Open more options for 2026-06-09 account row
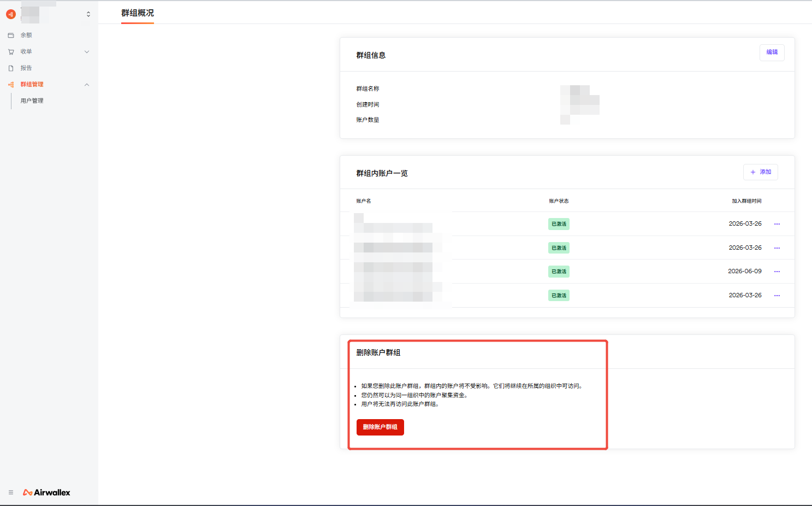Viewport: 812px width, 506px height. (x=777, y=272)
